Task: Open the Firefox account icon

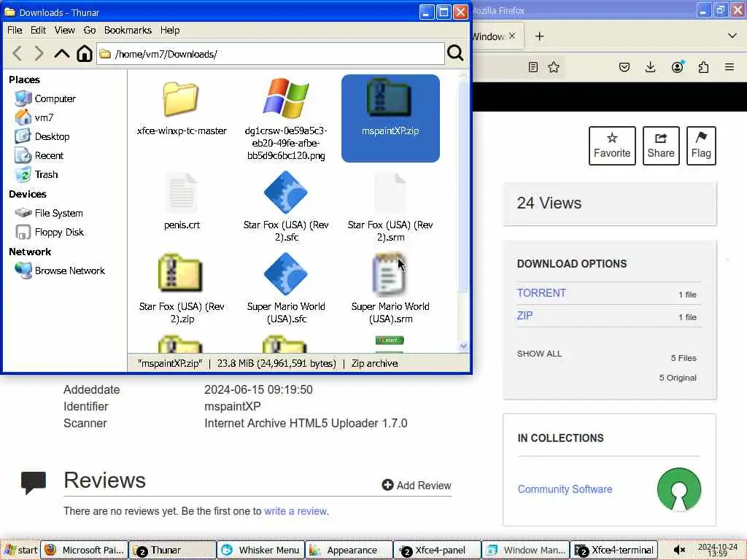Action: [x=677, y=67]
